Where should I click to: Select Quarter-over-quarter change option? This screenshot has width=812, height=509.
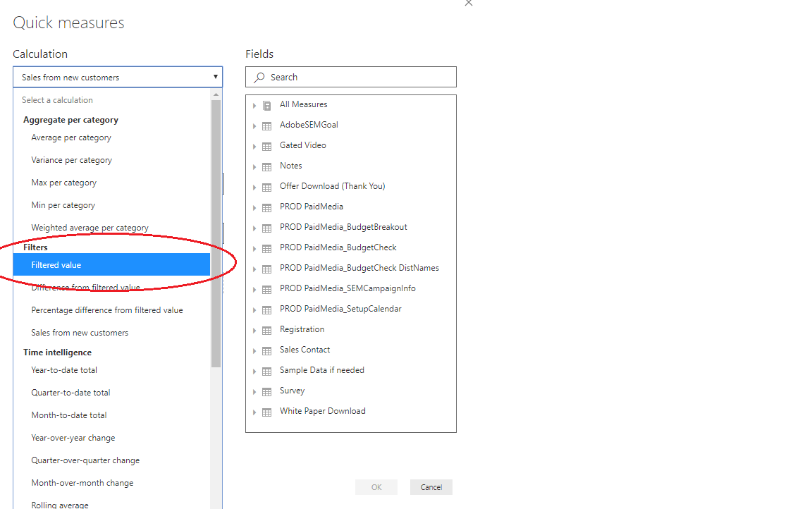pyautogui.click(x=85, y=460)
